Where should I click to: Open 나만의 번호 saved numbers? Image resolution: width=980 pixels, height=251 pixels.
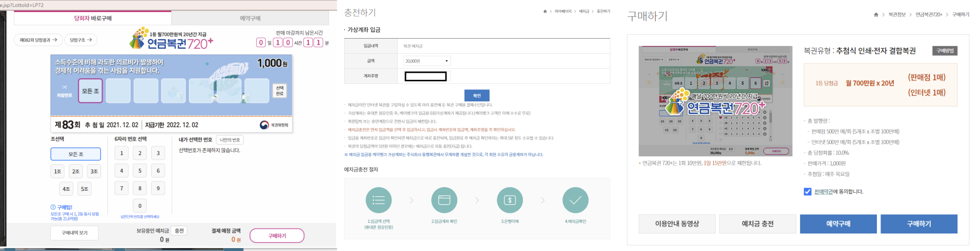[x=230, y=140]
